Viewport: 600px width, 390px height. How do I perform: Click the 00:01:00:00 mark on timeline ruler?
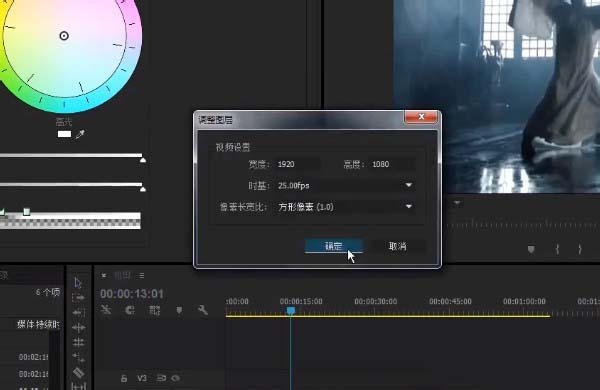point(524,302)
